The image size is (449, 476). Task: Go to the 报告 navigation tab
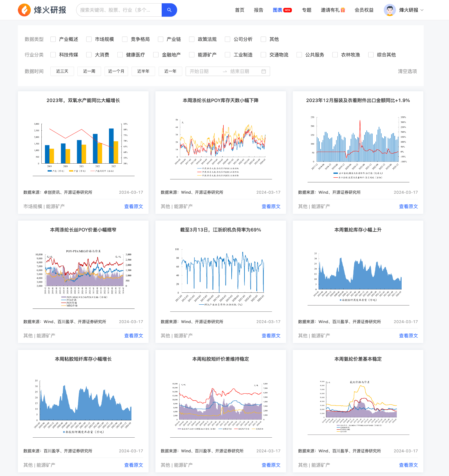point(258,10)
